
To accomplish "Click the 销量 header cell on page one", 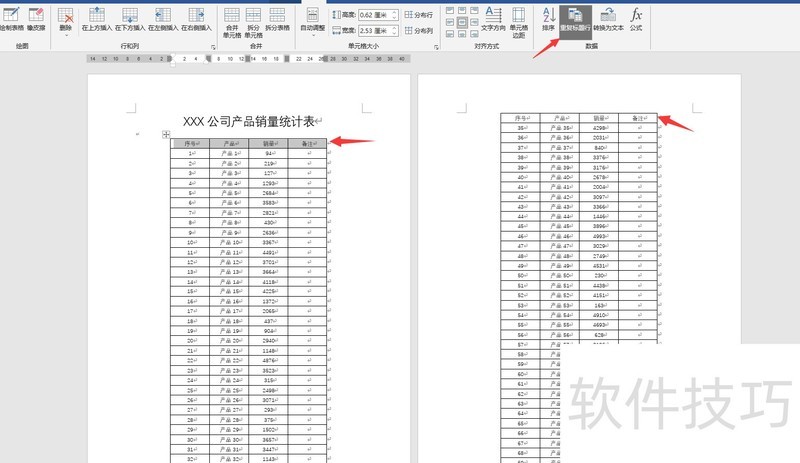I will [268, 143].
